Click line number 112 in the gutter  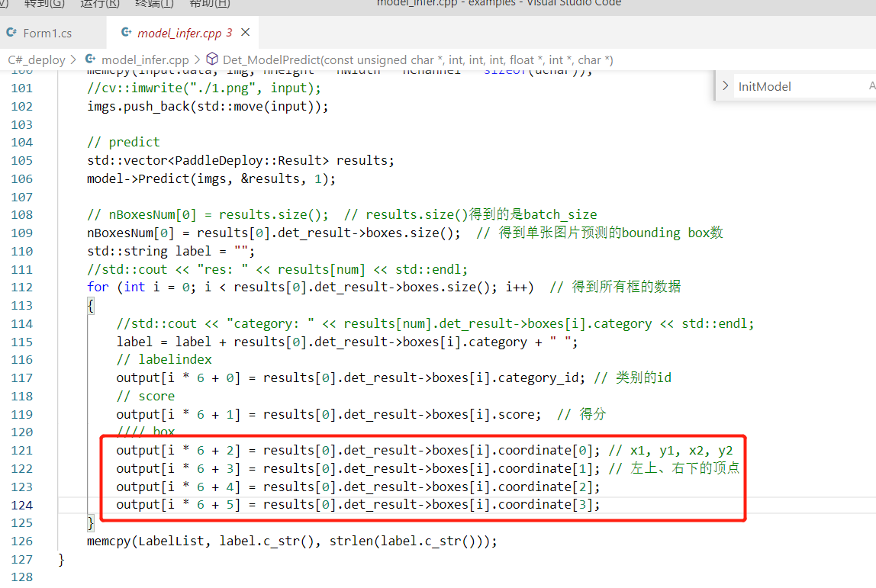click(x=22, y=288)
